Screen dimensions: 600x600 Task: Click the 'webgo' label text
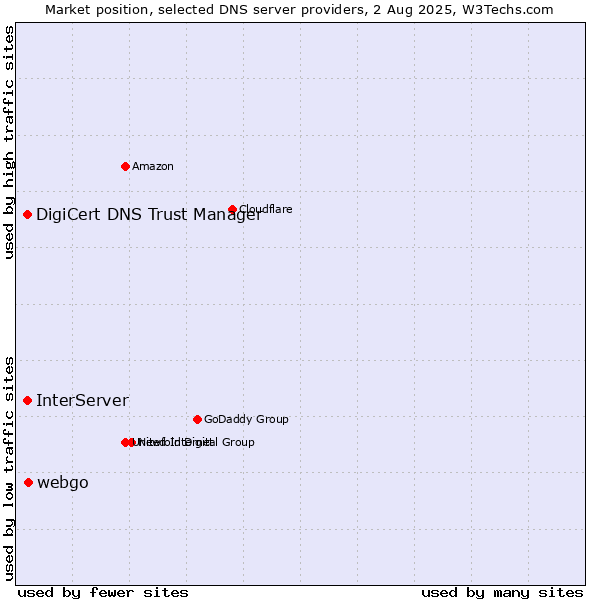click(x=63, y=483)
